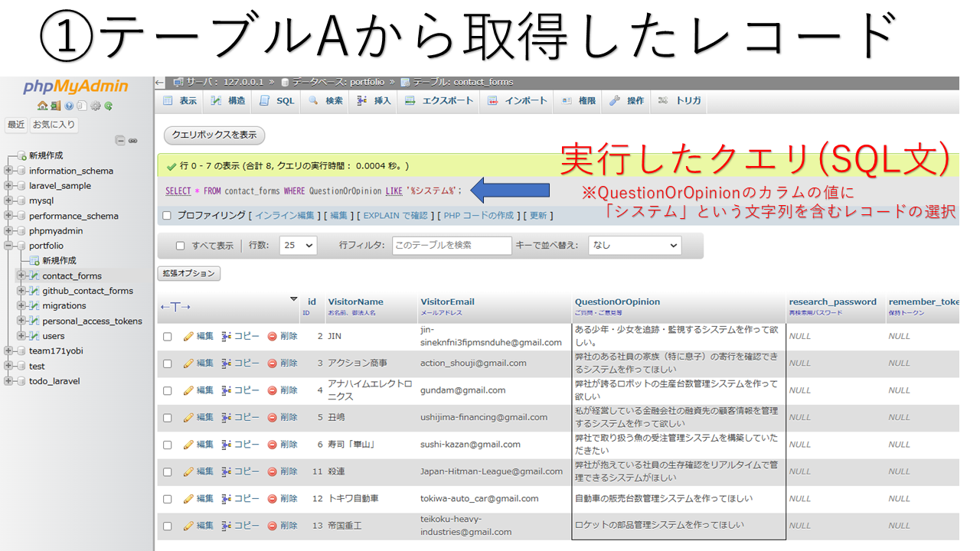
Task: Sort by the QuestionOrOpinion column header
Action: (x=617, y=302)
